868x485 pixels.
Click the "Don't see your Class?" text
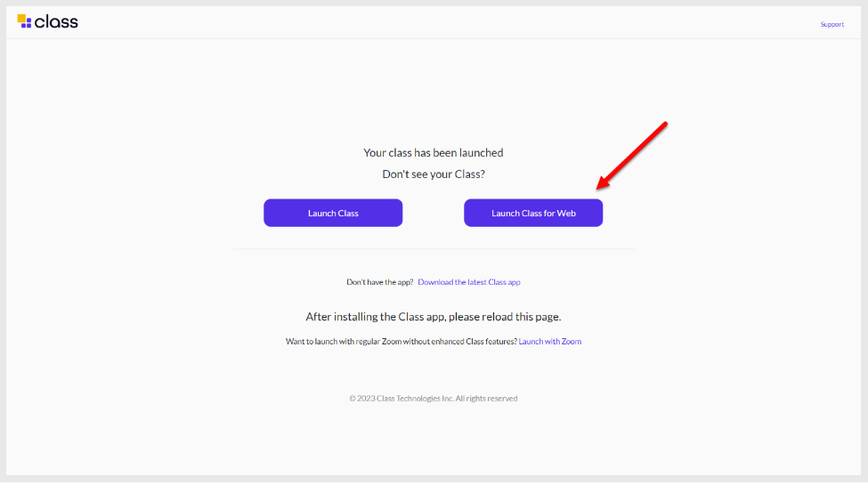(x=434, y=174)
